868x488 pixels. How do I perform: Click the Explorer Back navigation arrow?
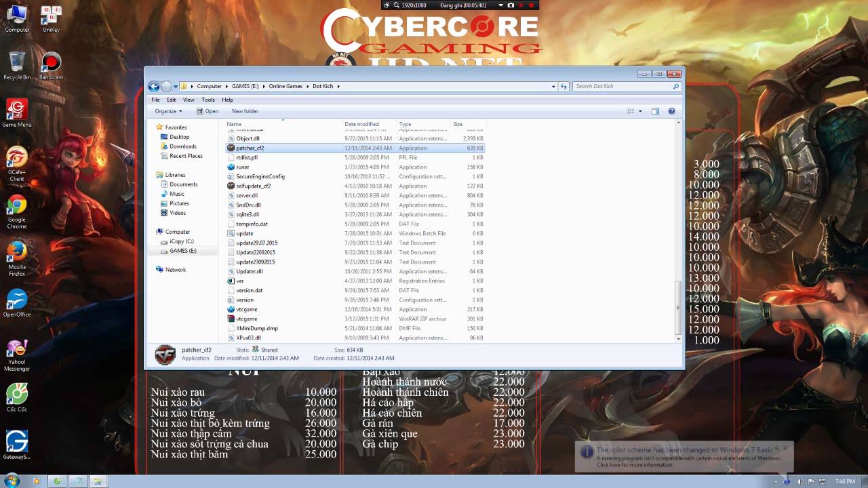point(154,86)
